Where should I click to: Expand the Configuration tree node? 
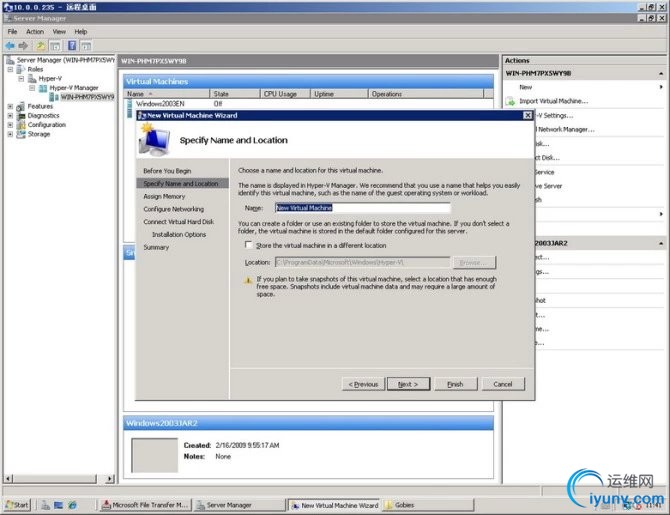(x=10, y=125)
